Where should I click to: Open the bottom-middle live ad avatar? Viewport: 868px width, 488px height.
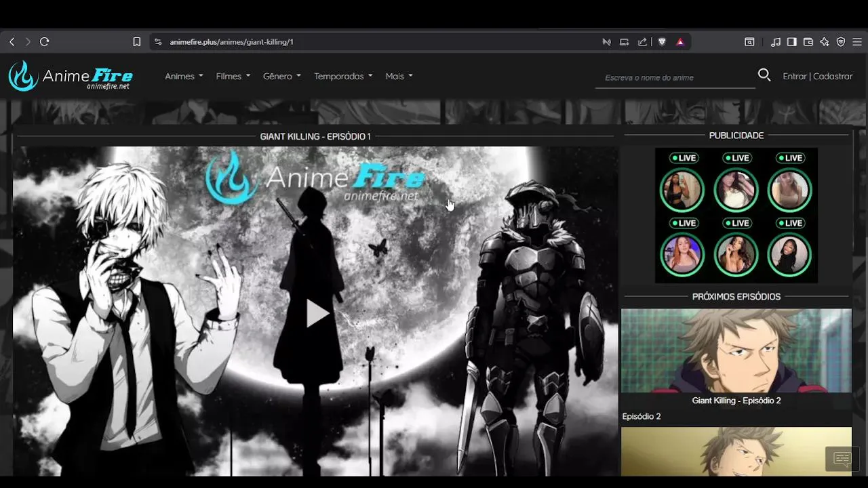click(x=736, y=255)
